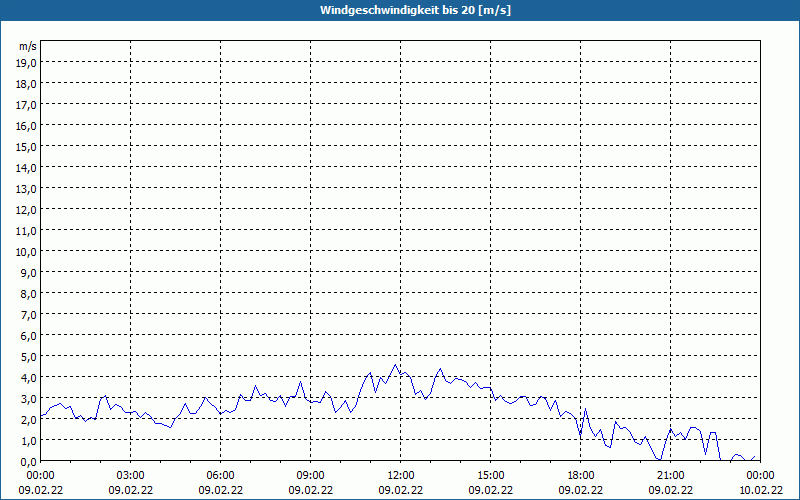Click the wind speed peak near 12:00
This screenshot has height=500, width=800.
point(395,365)
